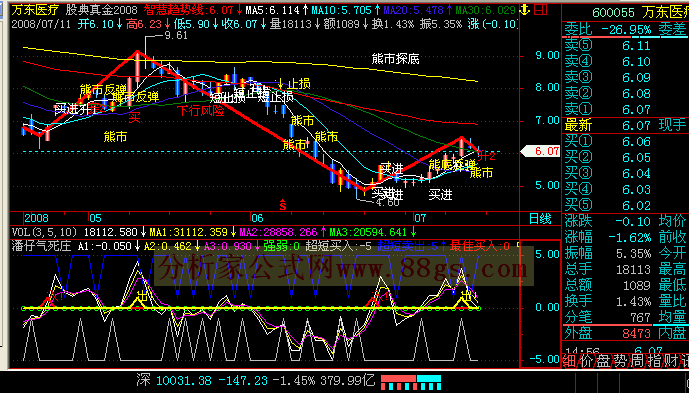The image size is (689, 393).
Task: Click the red and cyan market bar indicator
Action: coord(410,382)
